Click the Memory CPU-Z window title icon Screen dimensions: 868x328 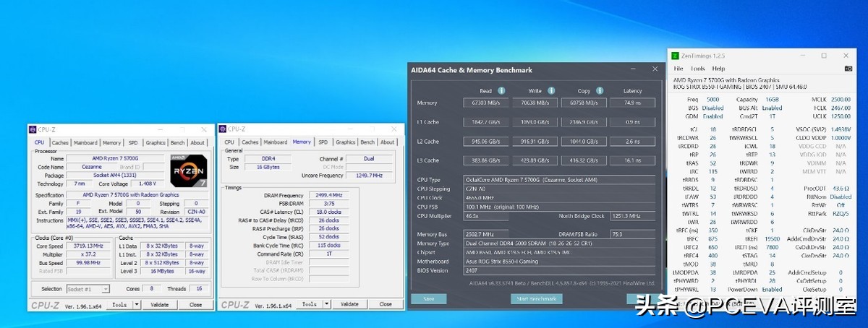(x=224, y=129)
